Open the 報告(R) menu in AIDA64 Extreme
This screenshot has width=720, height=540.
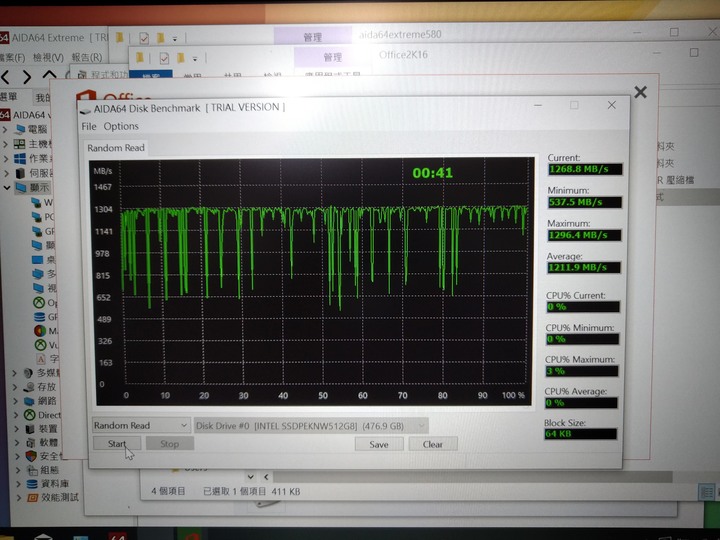click(87, 57)
